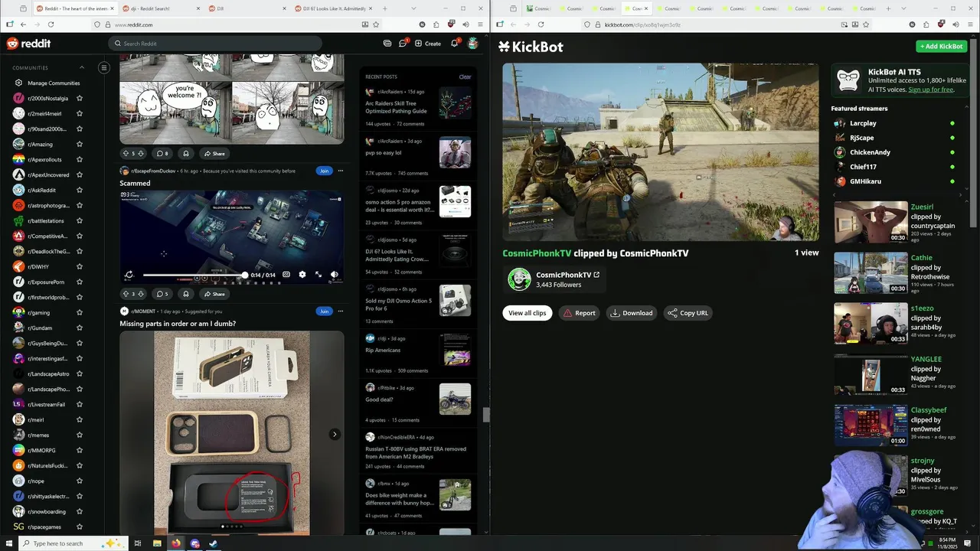This screenshot has width=980, height=551.
Task: Open hamburger menu in KickBot browser window
Action: click(x=969, y=24)
